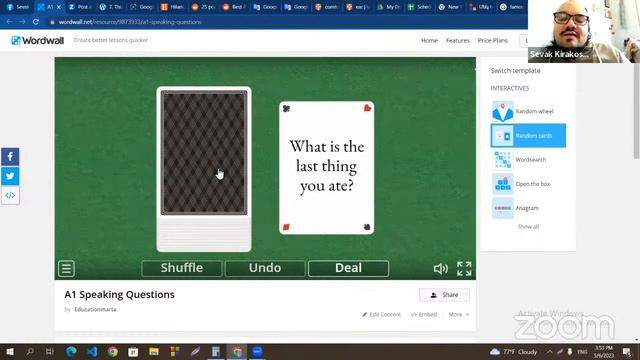Reload the browser page
The width and height of the screenshot is (640, 360).
pos(36,22)
